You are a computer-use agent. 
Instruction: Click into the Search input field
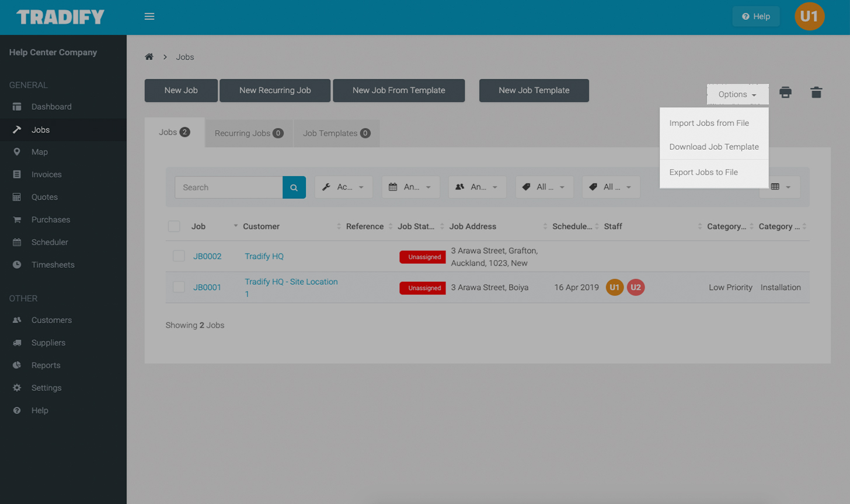click(x=229, y=187)
